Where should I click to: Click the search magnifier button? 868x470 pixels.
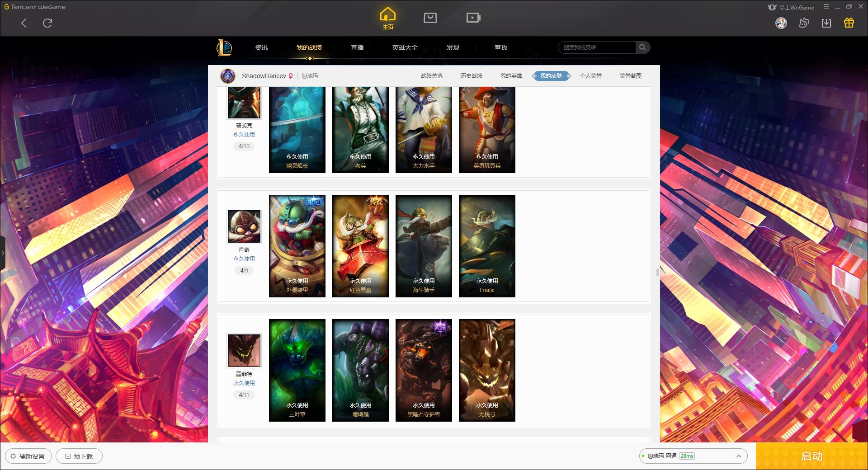click(642, 47)
